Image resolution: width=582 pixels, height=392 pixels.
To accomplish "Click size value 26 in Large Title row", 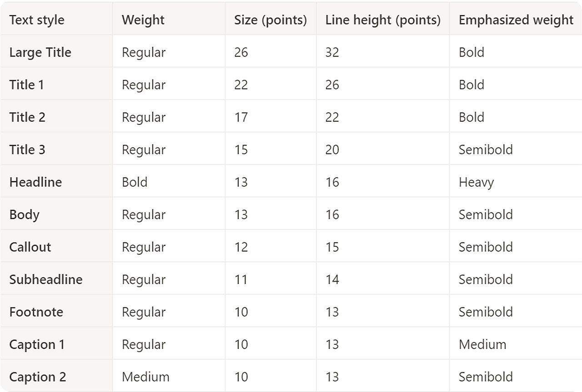I will [241, 52].
